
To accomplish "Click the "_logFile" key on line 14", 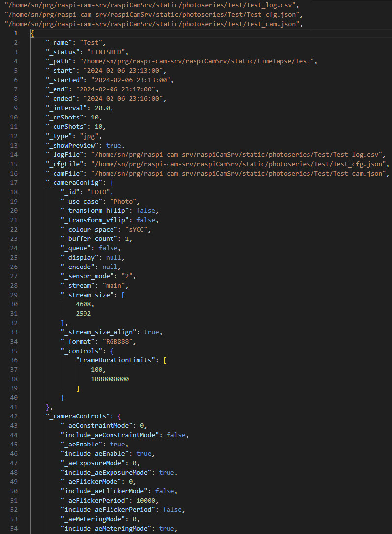I will 65,154.
